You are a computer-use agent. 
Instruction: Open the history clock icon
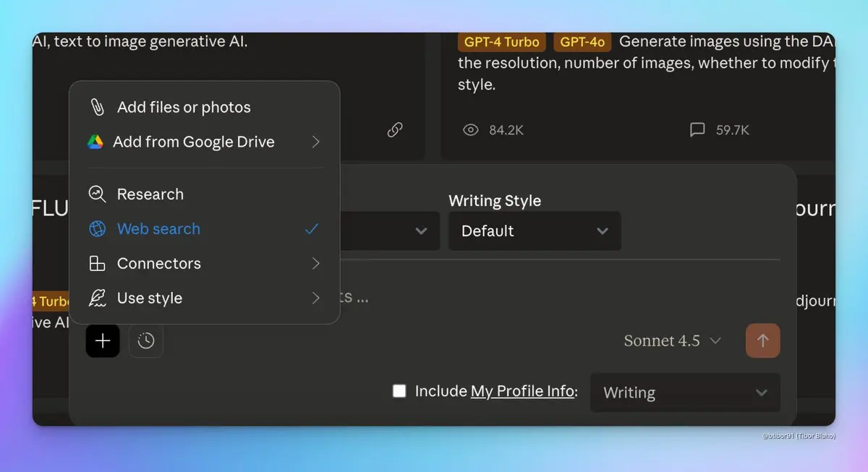[x=146, y=340]
